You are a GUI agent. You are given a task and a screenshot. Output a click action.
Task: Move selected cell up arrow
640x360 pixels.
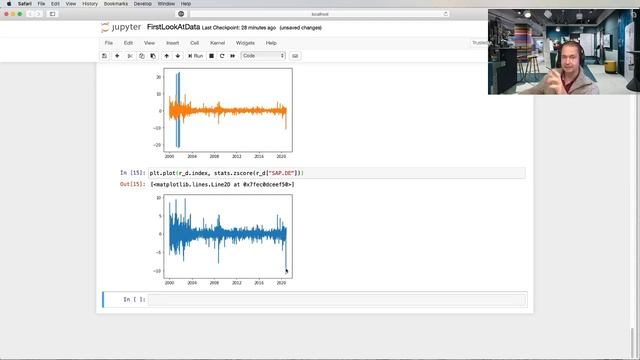click(x=167, y=56)
